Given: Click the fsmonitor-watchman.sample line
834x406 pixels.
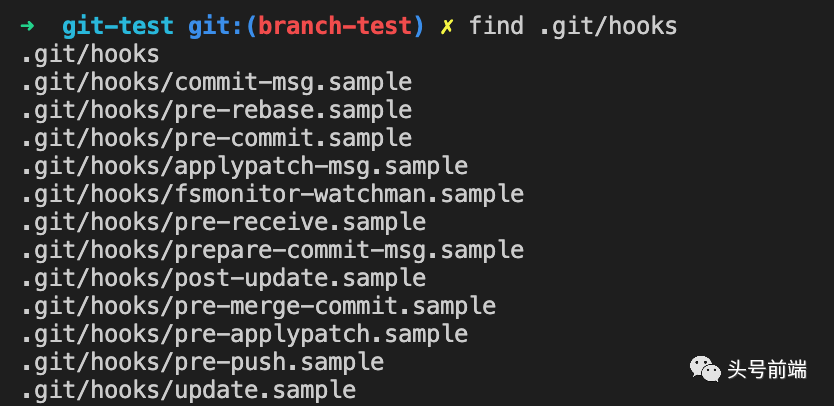Looking at the screenshot, I should pos(273,194).
